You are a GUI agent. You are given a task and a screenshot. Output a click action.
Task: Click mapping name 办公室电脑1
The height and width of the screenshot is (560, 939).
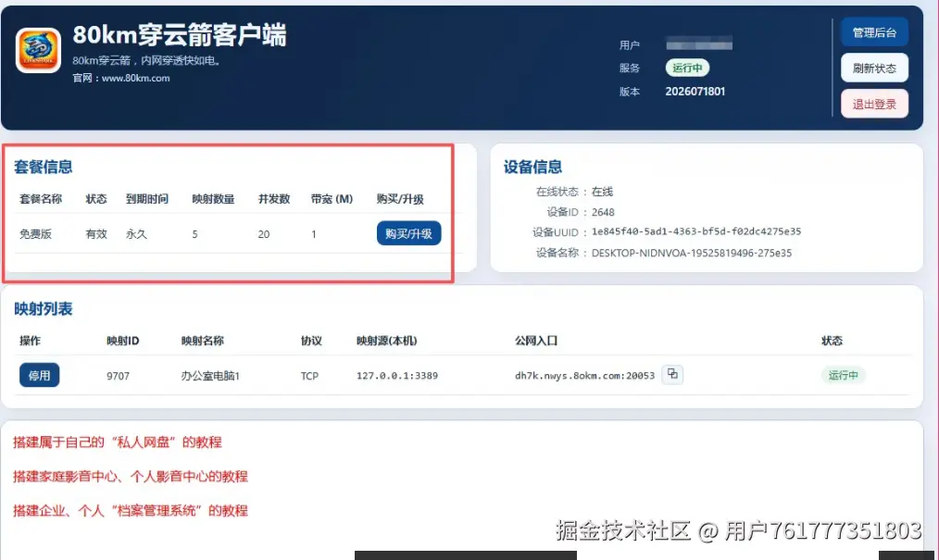click(210, 376)
